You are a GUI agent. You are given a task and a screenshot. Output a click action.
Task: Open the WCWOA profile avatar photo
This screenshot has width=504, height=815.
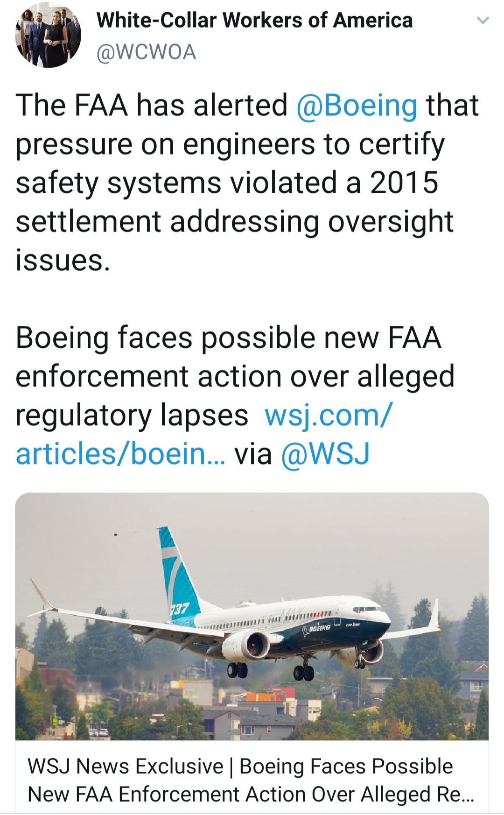click(48, 35)
